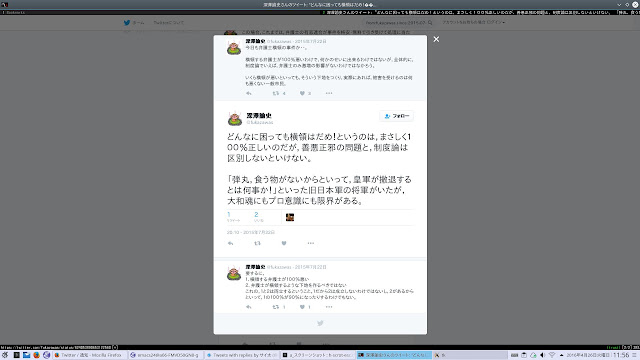Select the active 深澤諭史さんのツイート taskbar entry

pos(394,355)
